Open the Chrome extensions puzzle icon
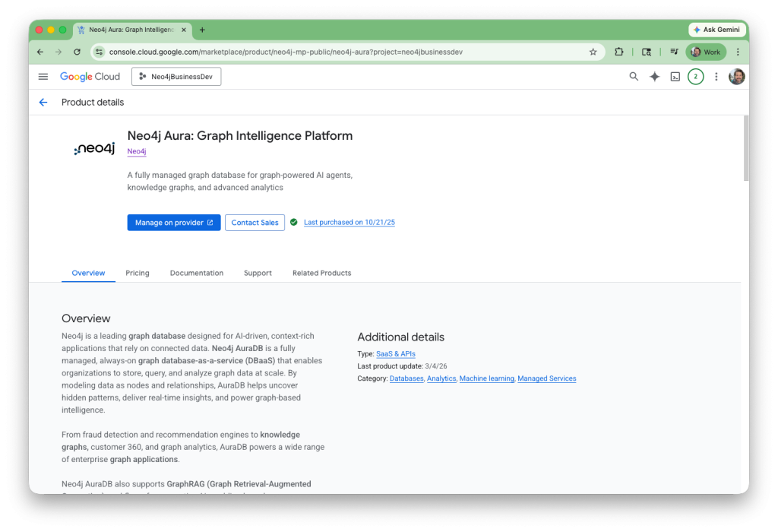 619,52
